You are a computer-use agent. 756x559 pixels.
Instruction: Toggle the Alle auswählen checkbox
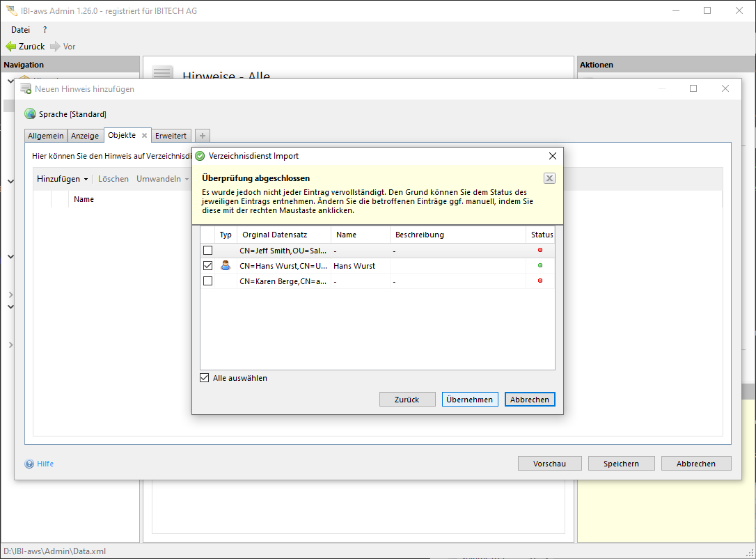click(205, 378)
